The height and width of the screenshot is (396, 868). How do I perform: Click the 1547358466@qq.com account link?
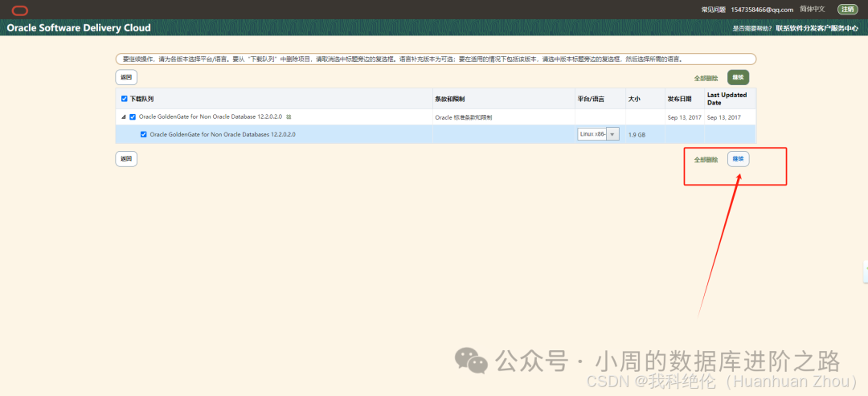point(762,10)
